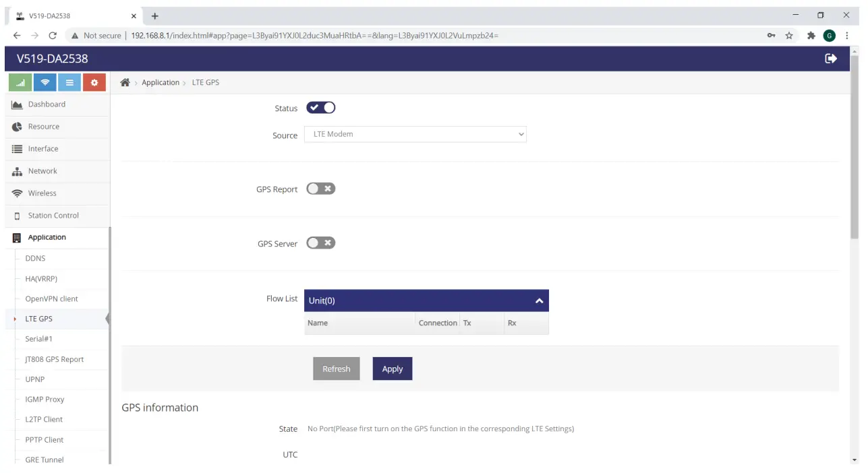
Task: Click the light blue list menu icon
Action: 69,83
